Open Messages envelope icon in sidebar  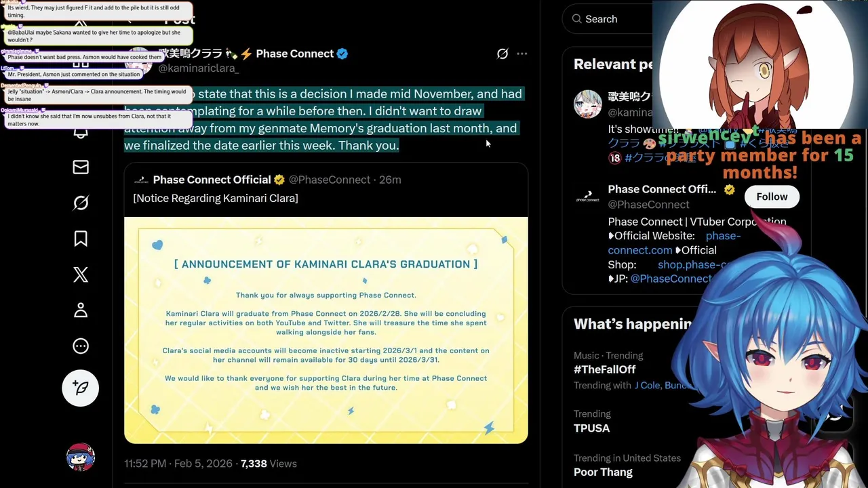click(x=81, y=167)
